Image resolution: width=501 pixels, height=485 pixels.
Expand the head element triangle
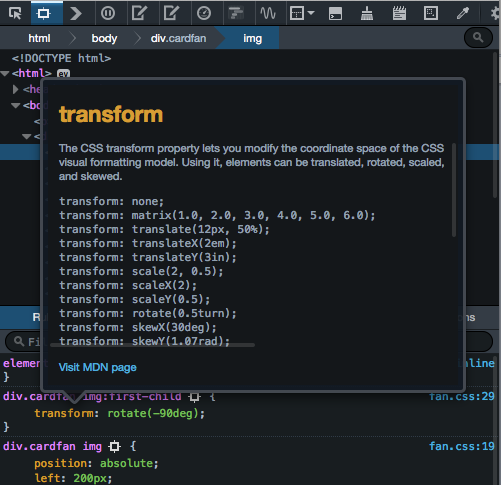coord(15,89)
